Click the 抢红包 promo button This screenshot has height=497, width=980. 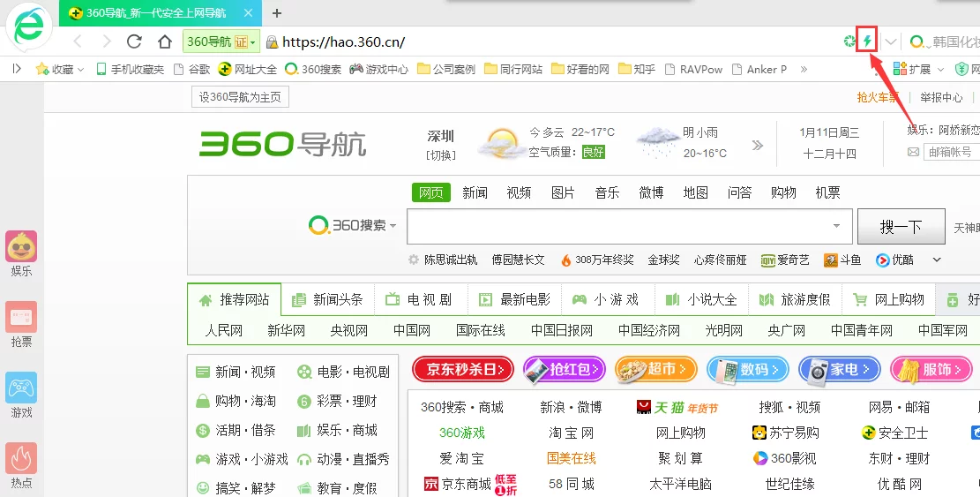[565, 370]
